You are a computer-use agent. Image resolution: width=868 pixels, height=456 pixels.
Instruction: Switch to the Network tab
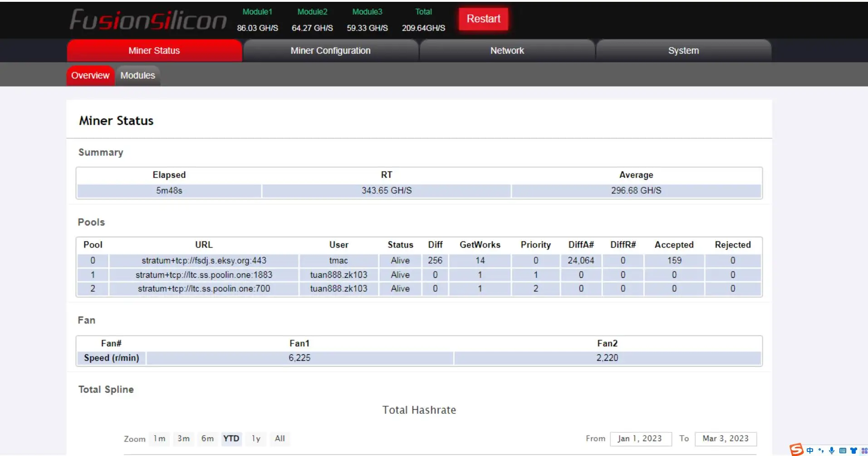[507, 51]
